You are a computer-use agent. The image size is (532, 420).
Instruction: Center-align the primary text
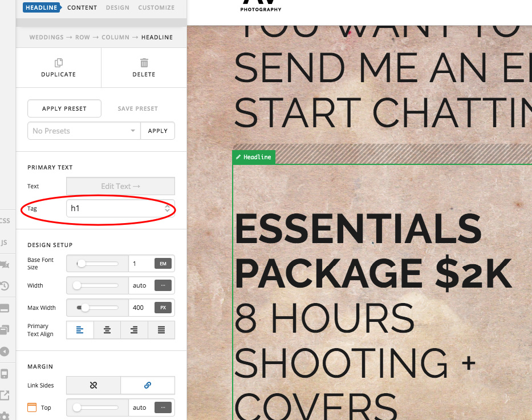(x=107, y=330)
